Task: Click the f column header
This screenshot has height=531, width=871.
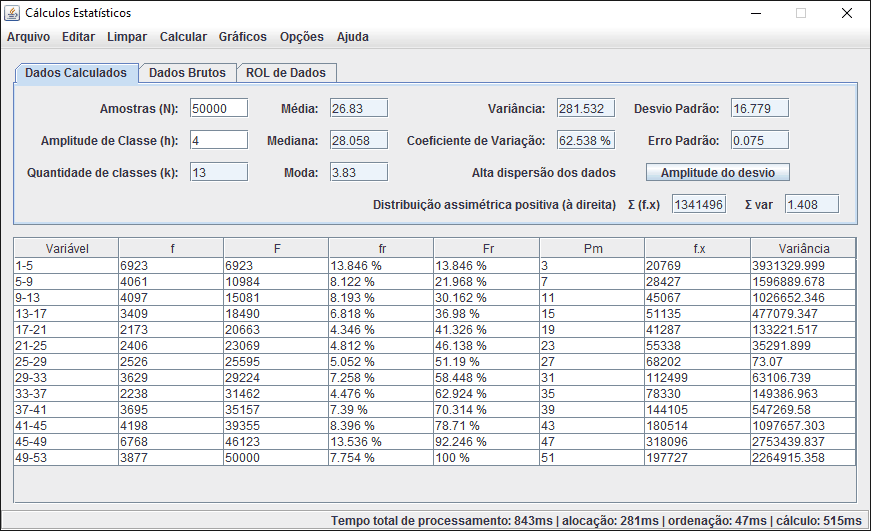Action: pos(172,248)
